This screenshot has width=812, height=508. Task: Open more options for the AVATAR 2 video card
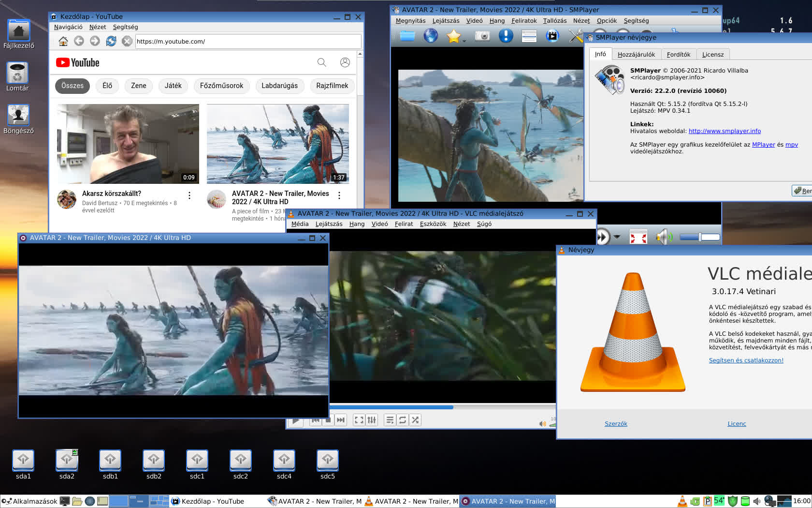pyautogui.click(x=339, y=195)
